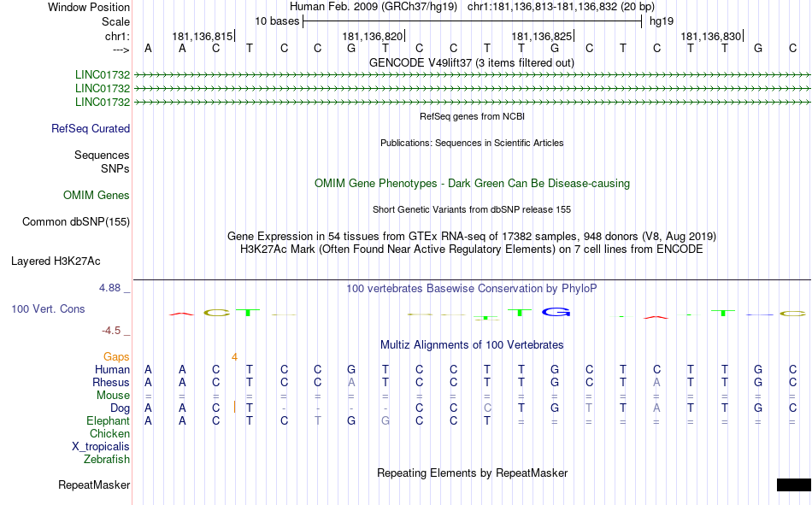
Task: Select the Layered H3K27Ac track label
Action: pyautogui.click(x=56, y=261)
